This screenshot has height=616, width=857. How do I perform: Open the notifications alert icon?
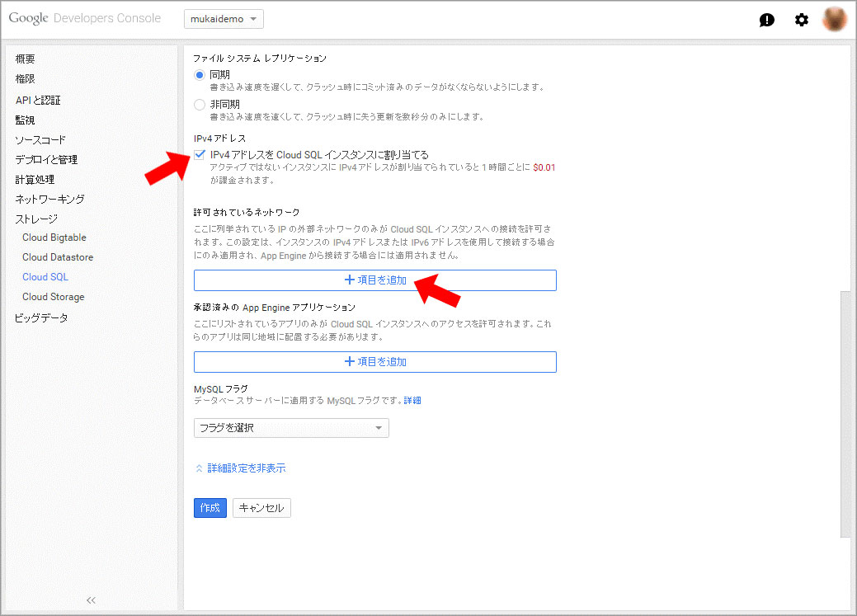[767, 21]
